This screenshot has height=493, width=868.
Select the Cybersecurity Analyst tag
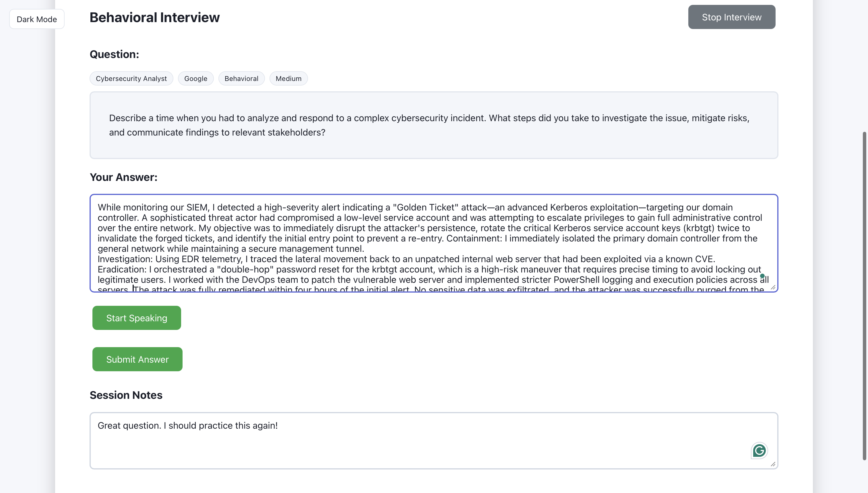(131, 79)
